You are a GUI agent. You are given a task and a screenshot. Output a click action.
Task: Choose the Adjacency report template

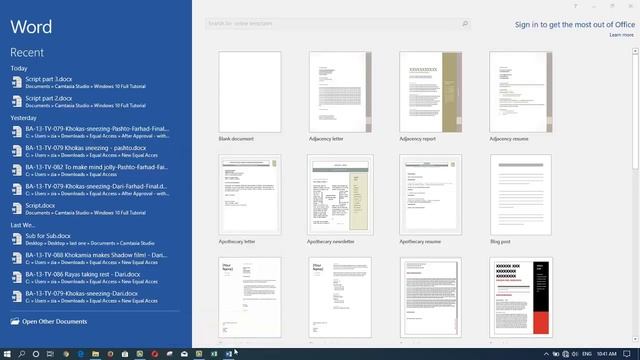[x=431, y=96]
